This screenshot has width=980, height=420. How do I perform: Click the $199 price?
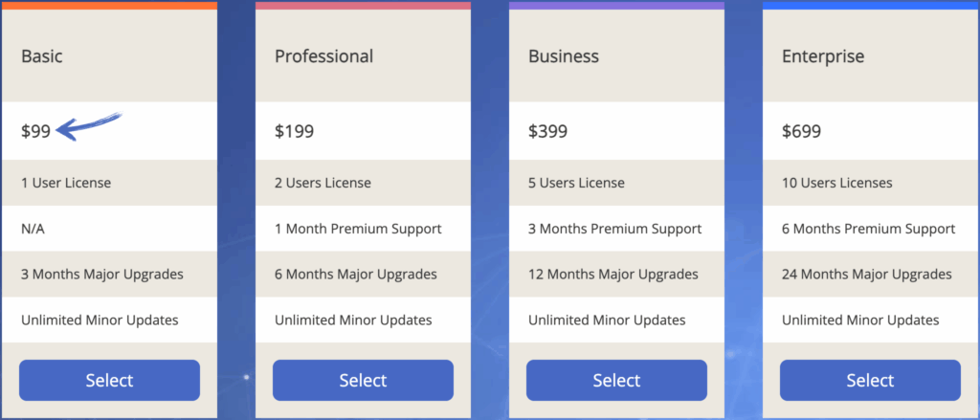[x=294, y=132]
